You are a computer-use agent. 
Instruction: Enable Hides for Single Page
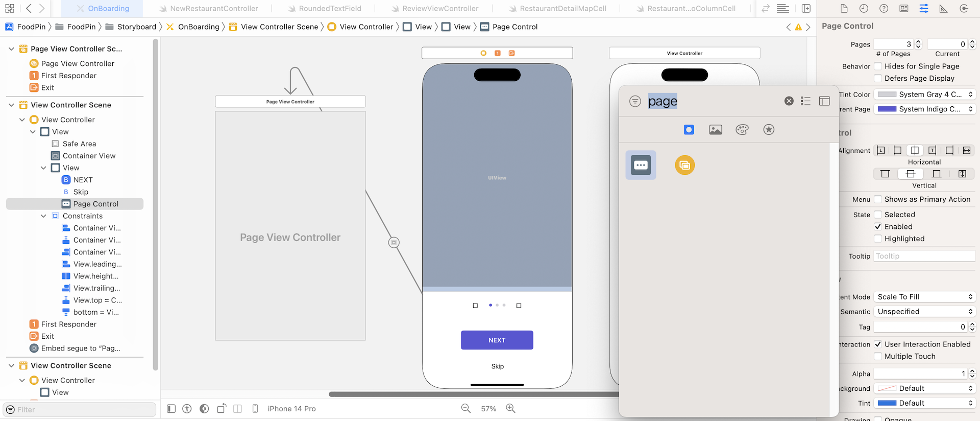pos(878,66)
